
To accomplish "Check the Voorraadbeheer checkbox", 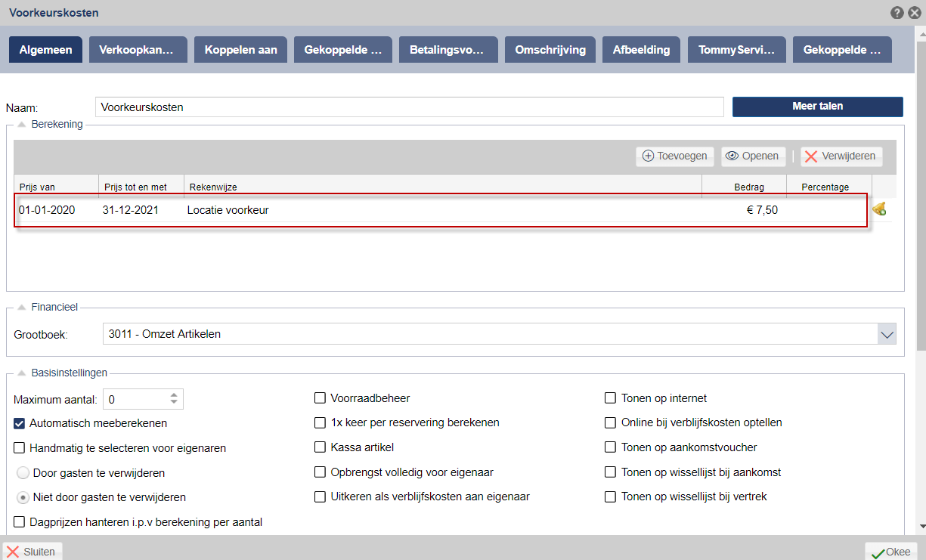I will (320, 398).
